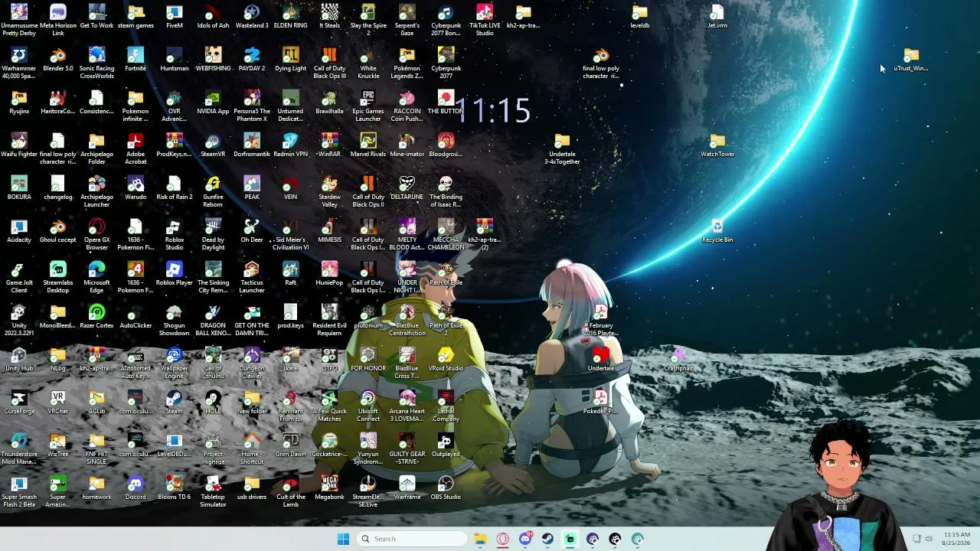Select the Slay the Spire 2 icon

(368, 20)
